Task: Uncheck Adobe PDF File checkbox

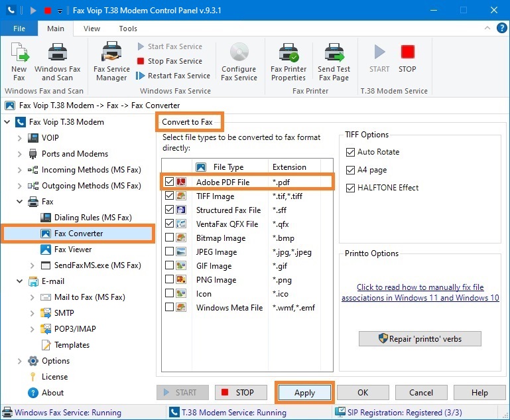Action: [170, 182]
